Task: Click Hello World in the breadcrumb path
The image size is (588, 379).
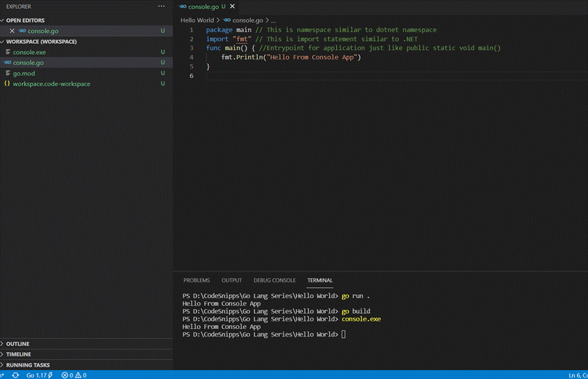Action: [197, 21]
